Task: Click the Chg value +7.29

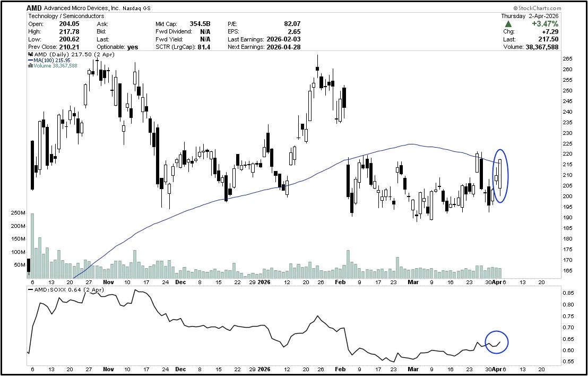Action: tap(550, 31)
